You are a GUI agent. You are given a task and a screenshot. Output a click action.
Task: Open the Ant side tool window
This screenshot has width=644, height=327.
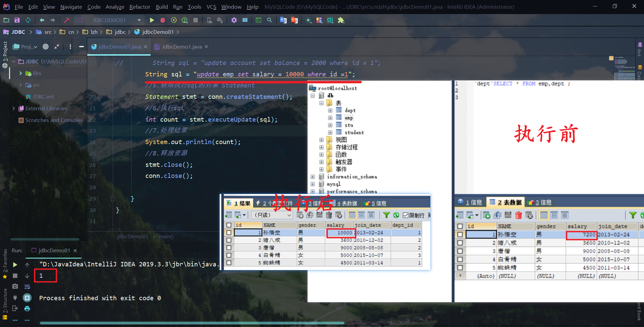click(x=639, y=49)
